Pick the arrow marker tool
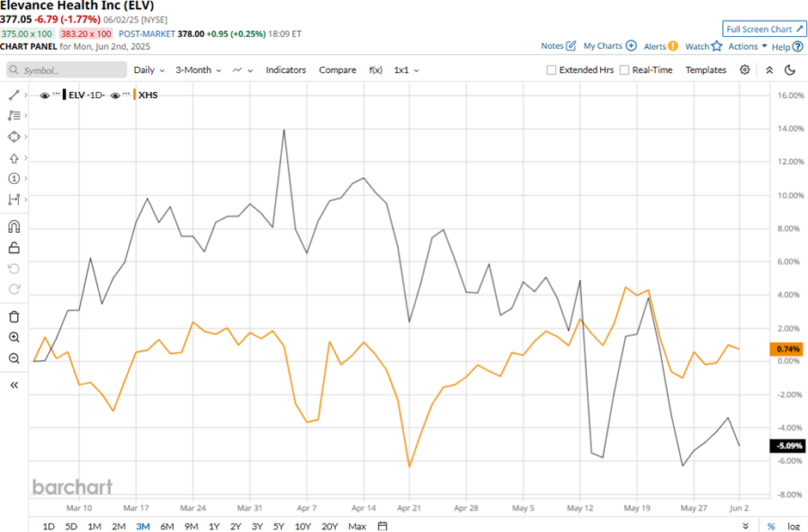Screen dimensions: 808x532 coord(14,158)
